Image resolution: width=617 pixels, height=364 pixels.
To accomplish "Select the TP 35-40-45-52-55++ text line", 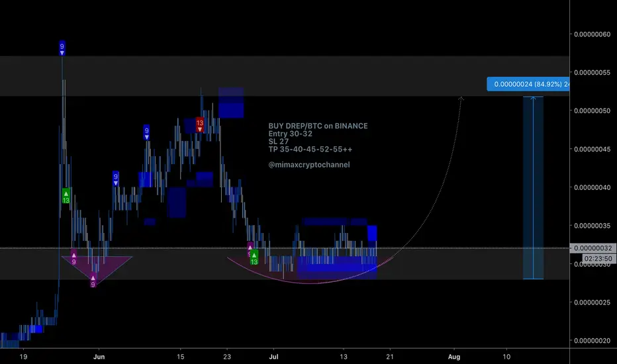I will point(310,149).
